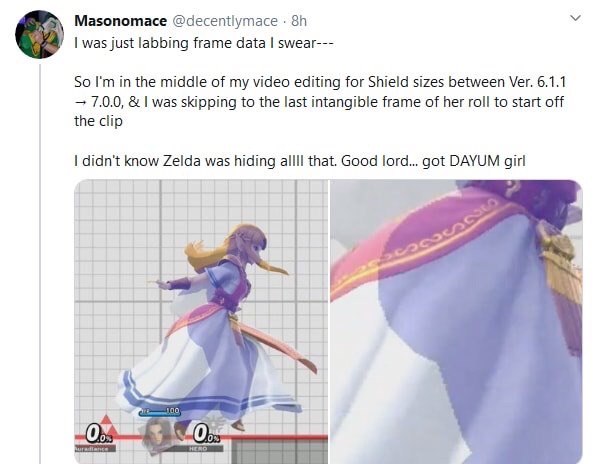Select Hero's 0.0% damage counter
This screenshot has width=598, height=464.
(x=205, y=434)
